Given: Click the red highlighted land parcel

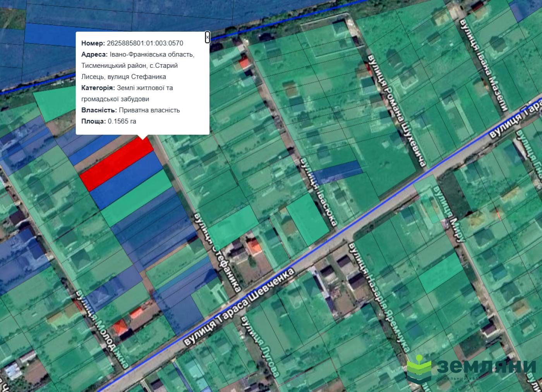Looking at the screenshot, I should pyautogui.click(x=116, y=164).
